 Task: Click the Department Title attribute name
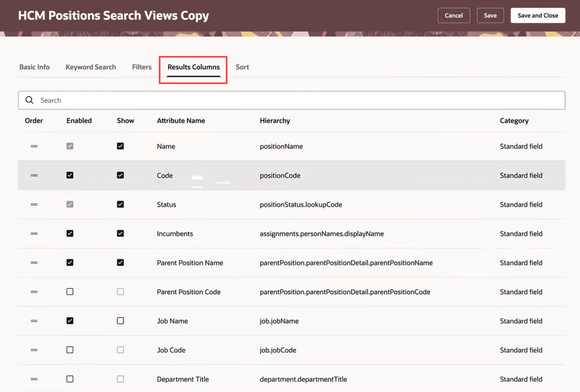pyautogui.click(x=183, y=379)
